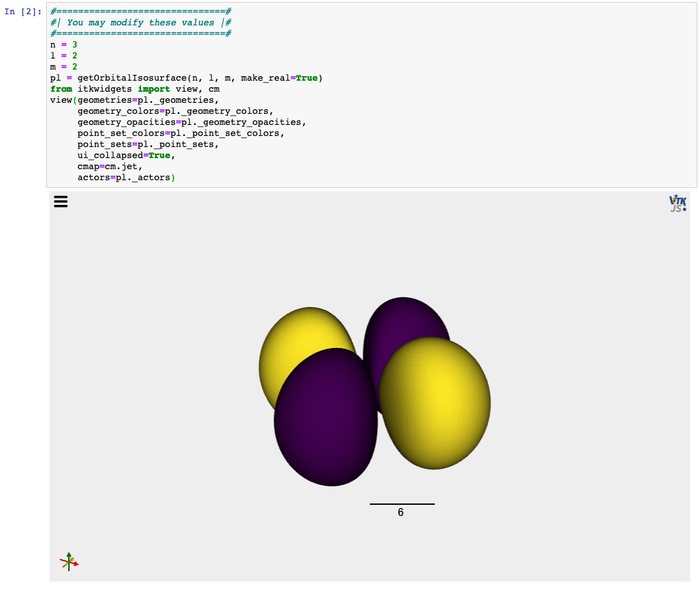The image size is (700, 590).
Task: Click the VTK JS logo
Action: 677,202
